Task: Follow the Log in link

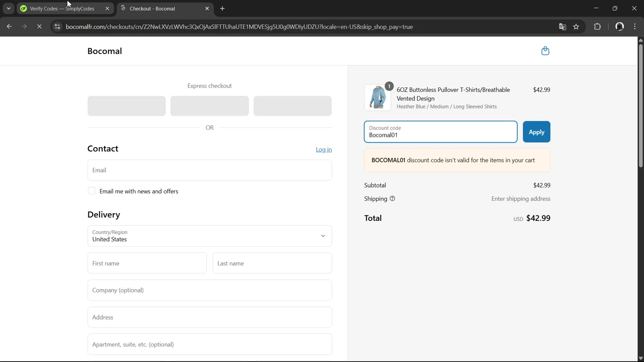Action: 324,149
